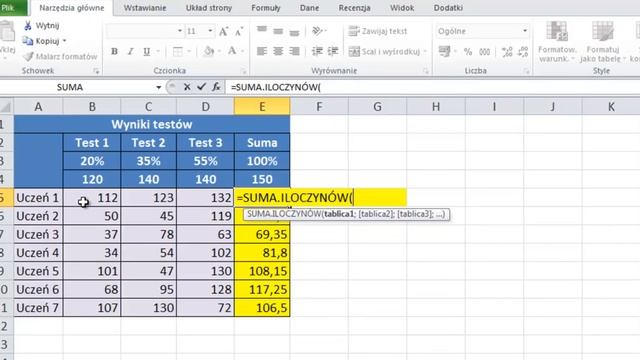Click in the formula bar field

(x=433, y=87)
